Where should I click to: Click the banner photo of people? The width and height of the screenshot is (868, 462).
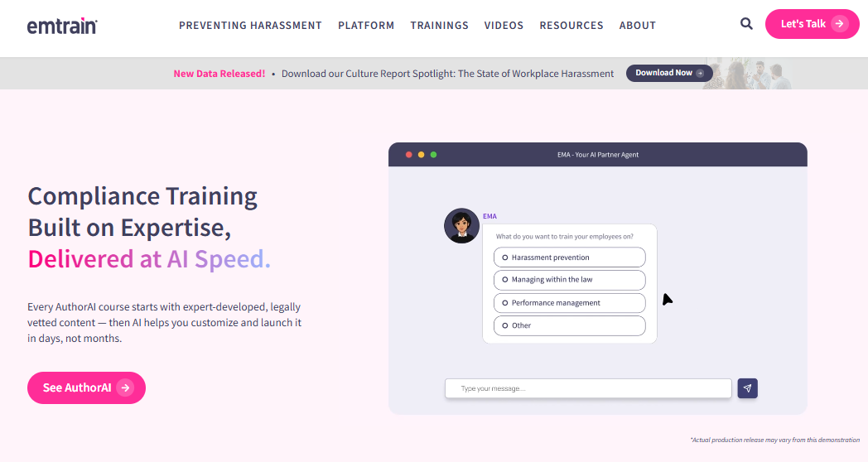[749, 74]
